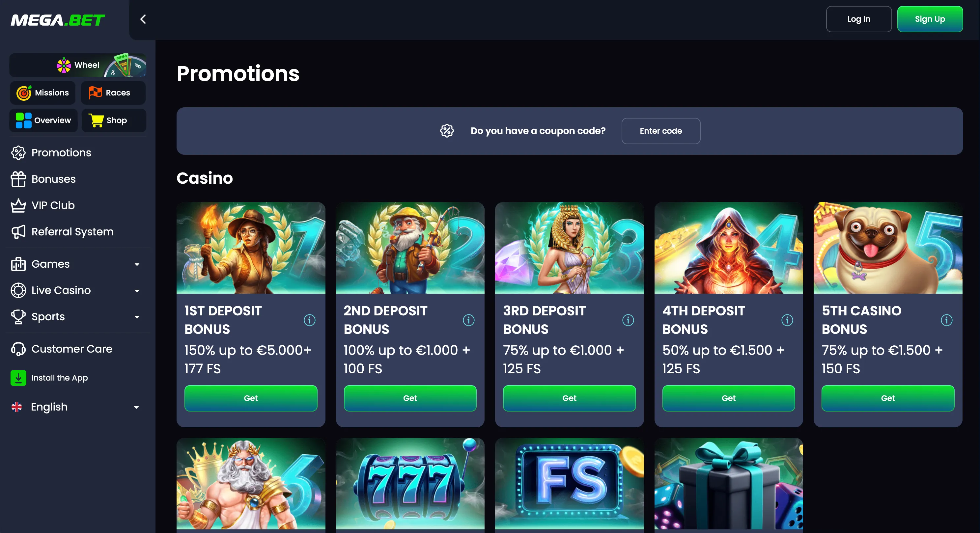Open Overview with the colored squares icon
The width and height of the screenshot is (980, 533).
43,120
